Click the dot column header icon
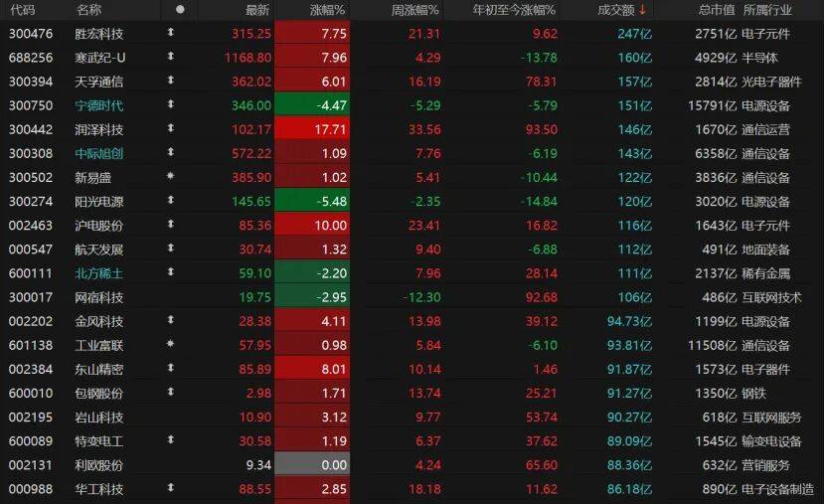825x504 pixels. click(180, 10)
